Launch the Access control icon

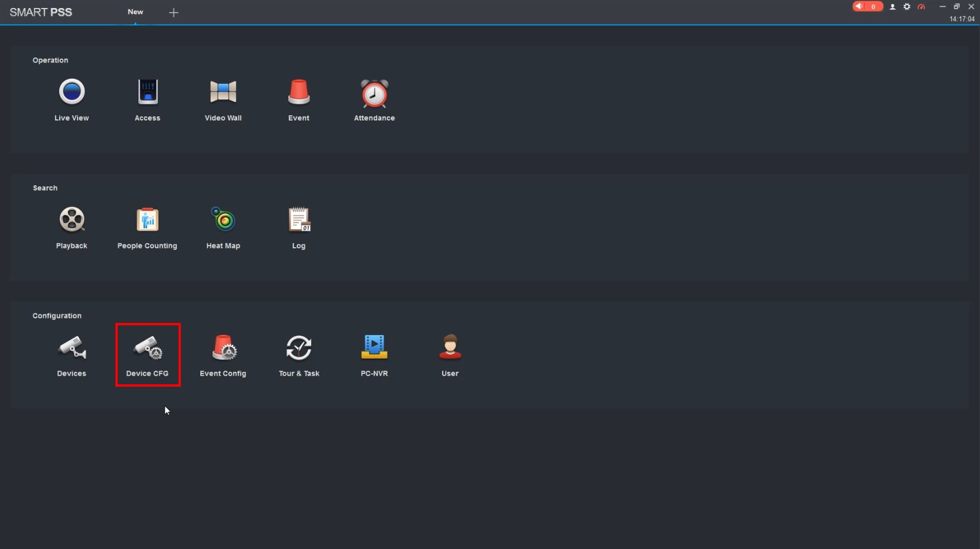(x=148, y=92)
